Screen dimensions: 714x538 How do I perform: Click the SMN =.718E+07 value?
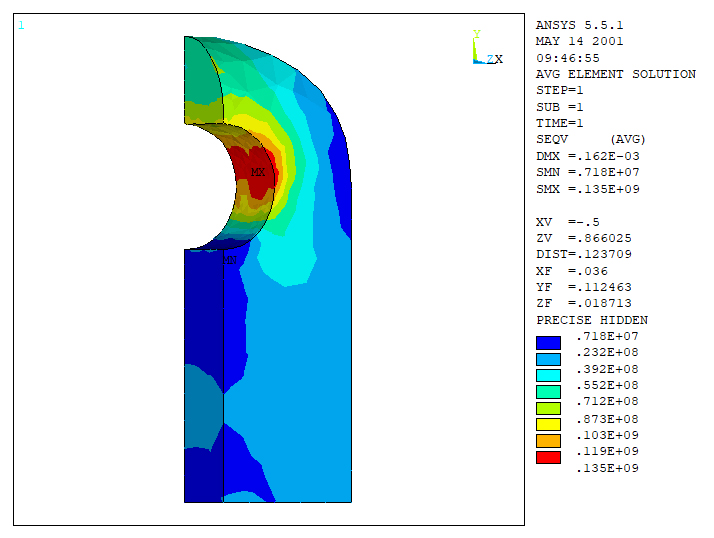(587, 172)
